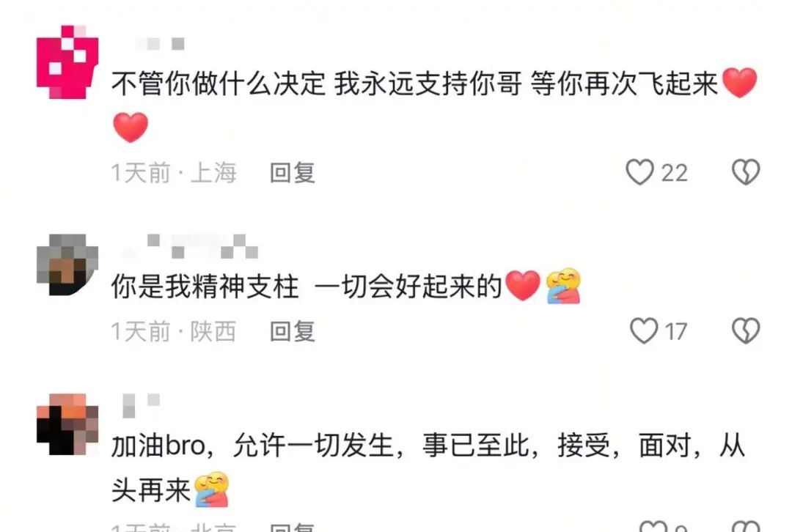The width and height of the screenshot is (792, 532).
Task: Reply to the Shaanxi comment (回复)
Action: [x=293, y=331]
